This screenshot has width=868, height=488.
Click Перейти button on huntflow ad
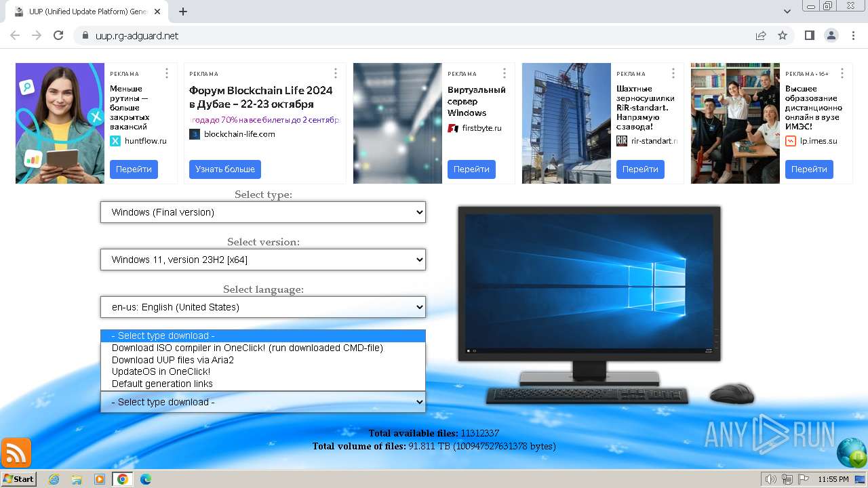(x=134, y=169)
